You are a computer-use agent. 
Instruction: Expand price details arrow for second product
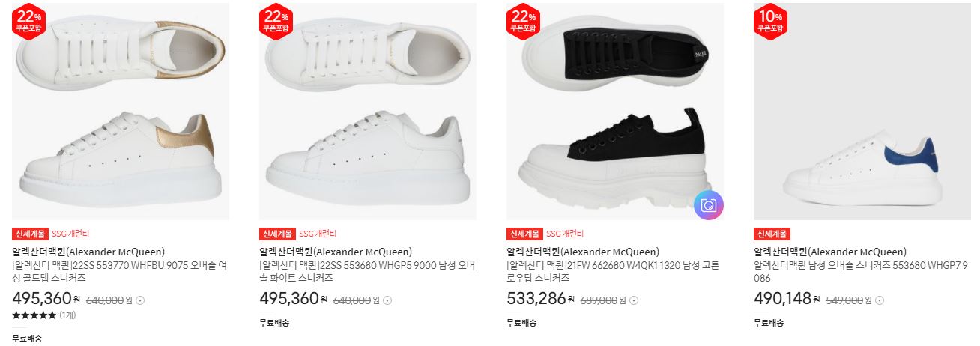(x=387, y=300)
